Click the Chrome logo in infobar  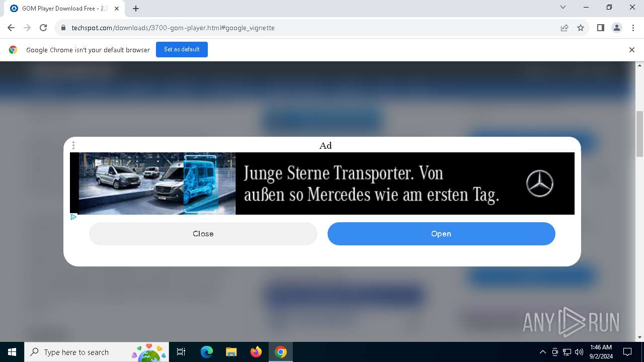(x=13, y=50)
